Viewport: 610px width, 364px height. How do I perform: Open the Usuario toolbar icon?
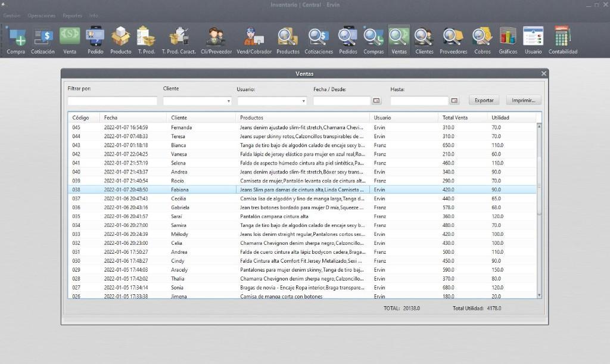pyautogui.click(x=533, y=41)
